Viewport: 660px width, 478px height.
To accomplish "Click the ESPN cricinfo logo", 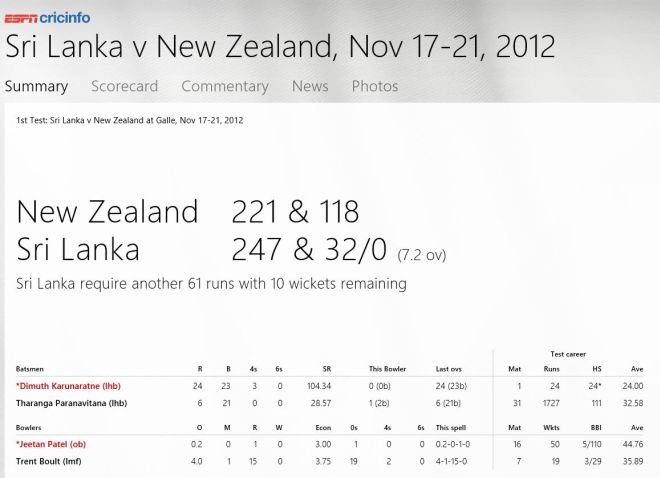I will tap(47, 18).
